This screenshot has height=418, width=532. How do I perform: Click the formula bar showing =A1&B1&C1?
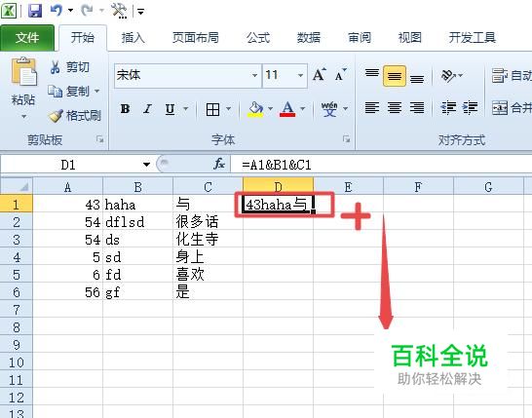381,165
